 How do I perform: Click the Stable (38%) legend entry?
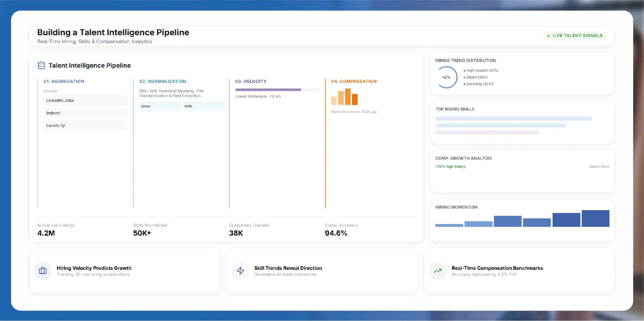coord(476,77)
